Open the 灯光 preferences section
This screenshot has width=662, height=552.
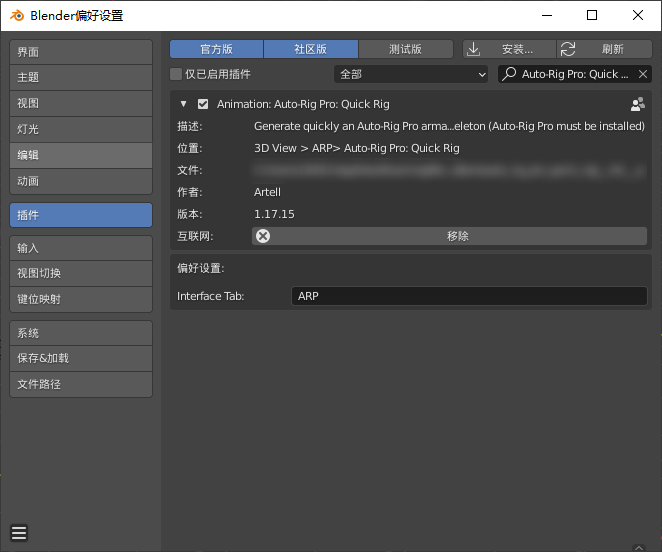coord(81,129)
